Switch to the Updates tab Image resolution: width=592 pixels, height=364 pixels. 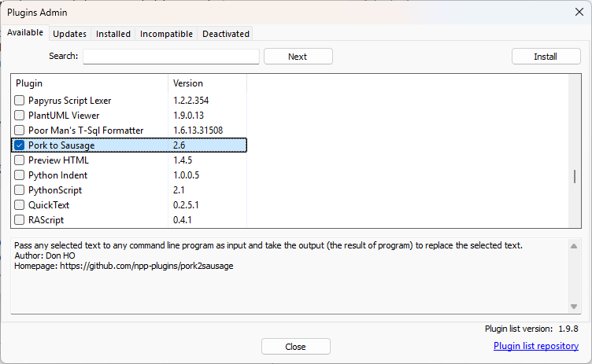69,34
